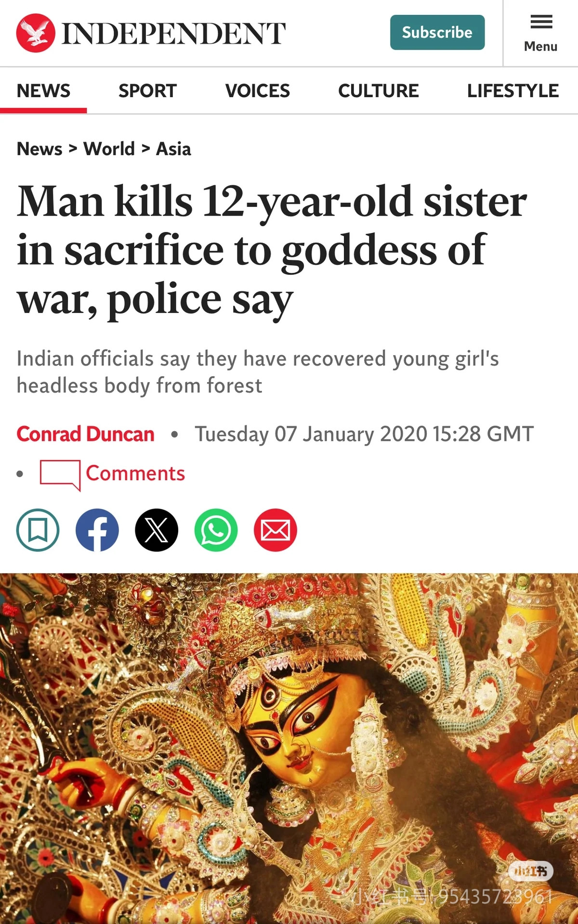Open the LIFESTYLE section
The height and width of the screenshot is (924, 578).
coord(513,90)
